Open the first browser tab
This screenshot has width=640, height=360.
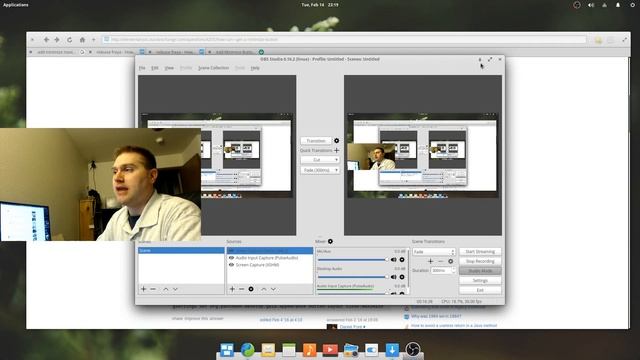56,52
